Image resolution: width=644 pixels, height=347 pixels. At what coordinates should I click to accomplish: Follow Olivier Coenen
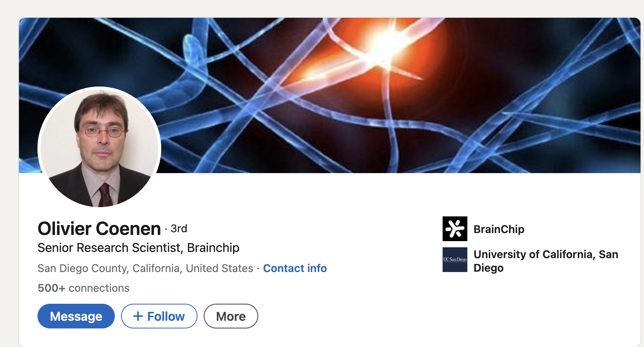pyautogui.click(x=159, y=316)
